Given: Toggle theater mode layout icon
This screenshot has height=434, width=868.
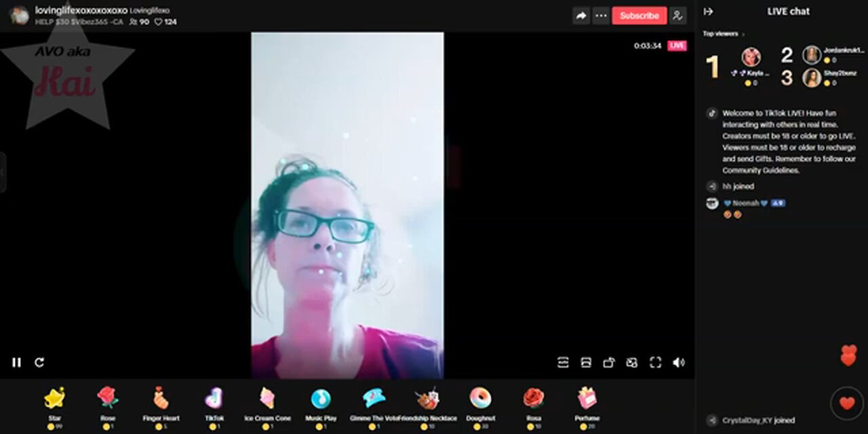Looking at the screenshot, I should (x=586, y=363).
